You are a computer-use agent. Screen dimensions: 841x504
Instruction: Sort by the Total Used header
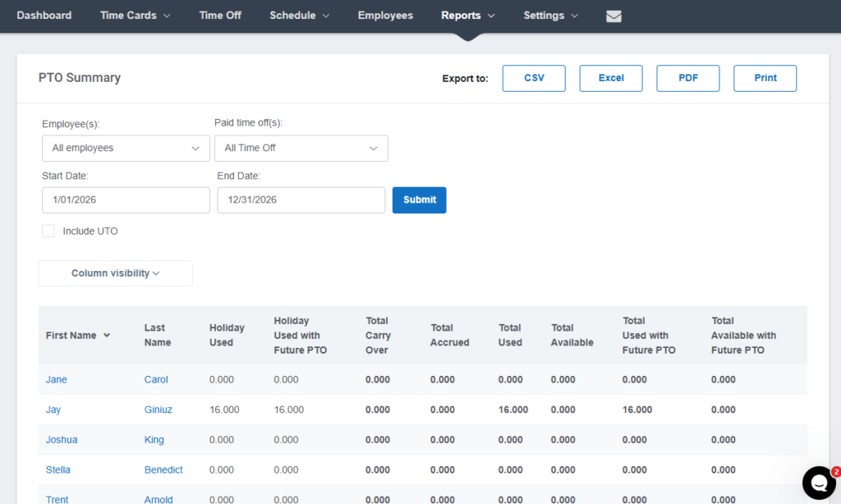pyautogui.click(x=509, y=335)
